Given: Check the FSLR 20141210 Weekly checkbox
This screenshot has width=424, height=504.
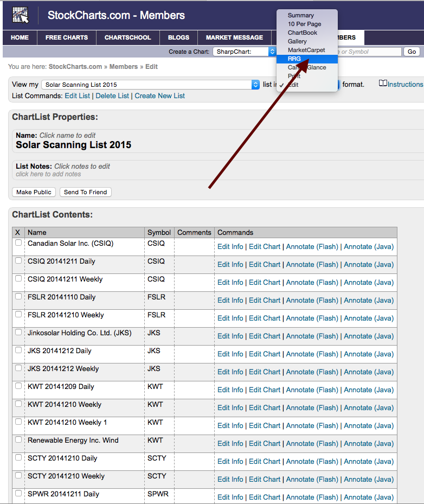Looking at the screenshot, I should pos(18,314).
